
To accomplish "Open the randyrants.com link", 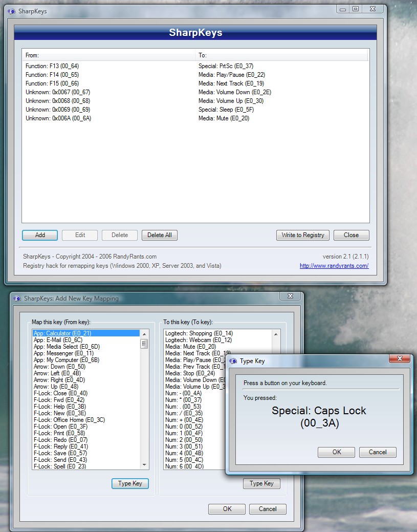I will click(334, 266).
